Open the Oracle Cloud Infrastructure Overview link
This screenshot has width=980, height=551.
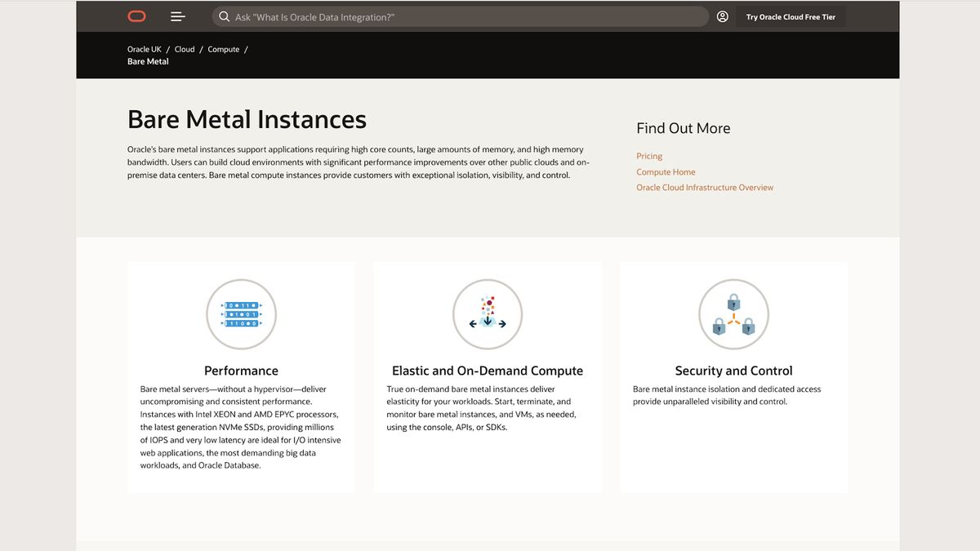tap(705, 187)
